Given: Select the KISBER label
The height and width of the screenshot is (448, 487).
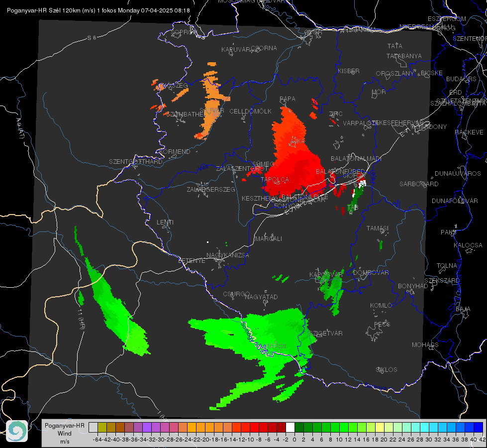Looking at the screenshot, I should click(349, 71).
